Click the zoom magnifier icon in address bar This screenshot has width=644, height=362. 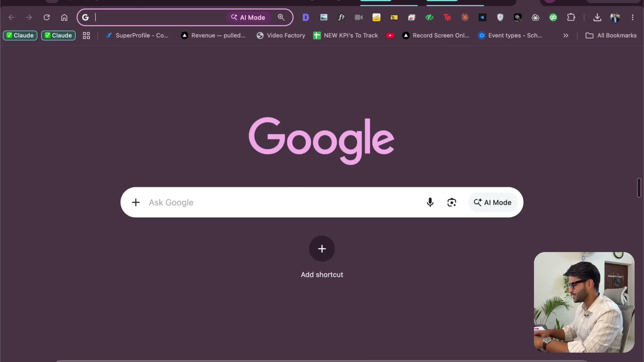pyautogui.click(x=281, y=17)
